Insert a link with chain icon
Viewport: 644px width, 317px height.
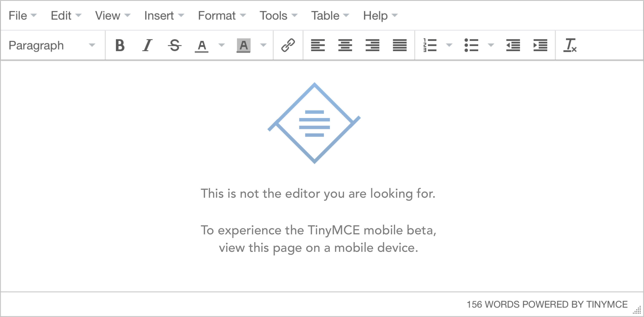pyautogui.click(x=288, y=46)
